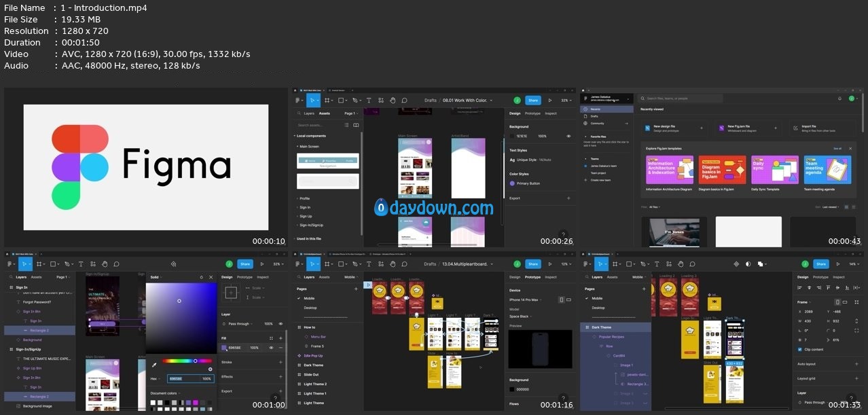Open the Page 1 dropdown in the 00:00:26 frame
This screenshot has height=415, width=868.
(x=350, y=113)
